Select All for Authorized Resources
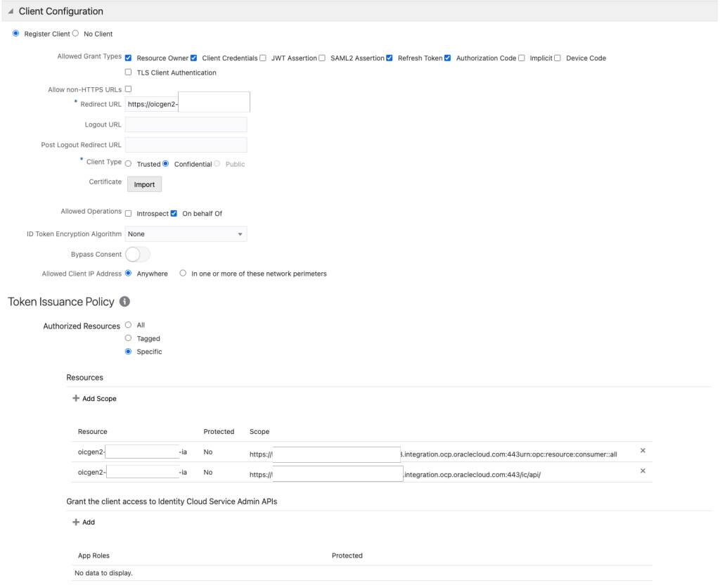Viewport: 720px width, 588px height. (x=128, y=326)
